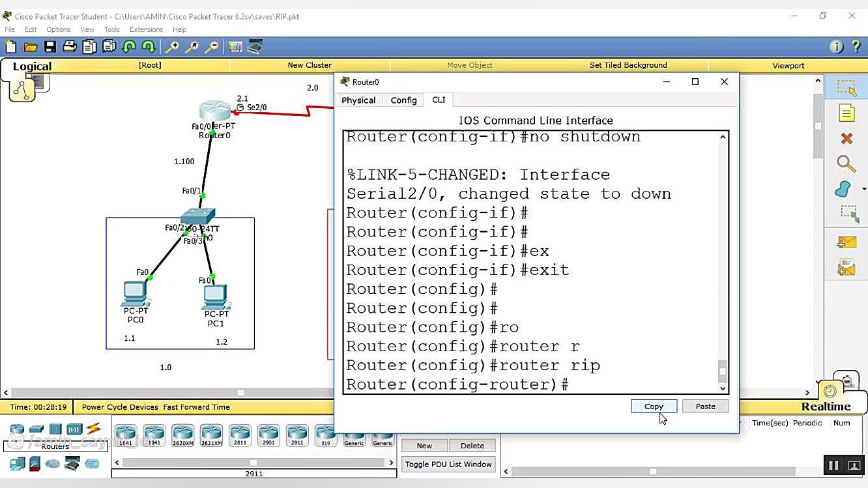Viewport: 868px width, 488px height.
Task: Select the CLI tab in Router0
Action: pos(439,100)
